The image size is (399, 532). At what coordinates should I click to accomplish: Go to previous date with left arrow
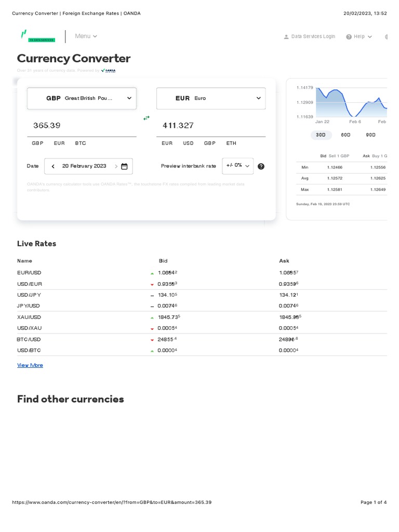point(53,166)
